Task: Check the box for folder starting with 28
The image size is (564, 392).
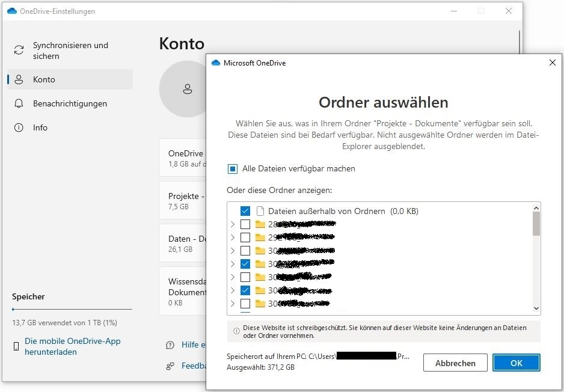Action: (245, 224)
